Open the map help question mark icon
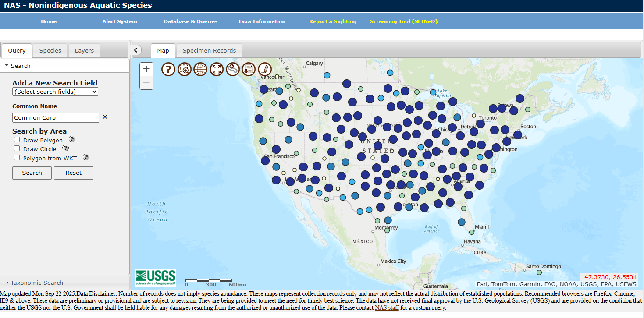The width and height of the screenshot is (644, 318). point(168,69)
